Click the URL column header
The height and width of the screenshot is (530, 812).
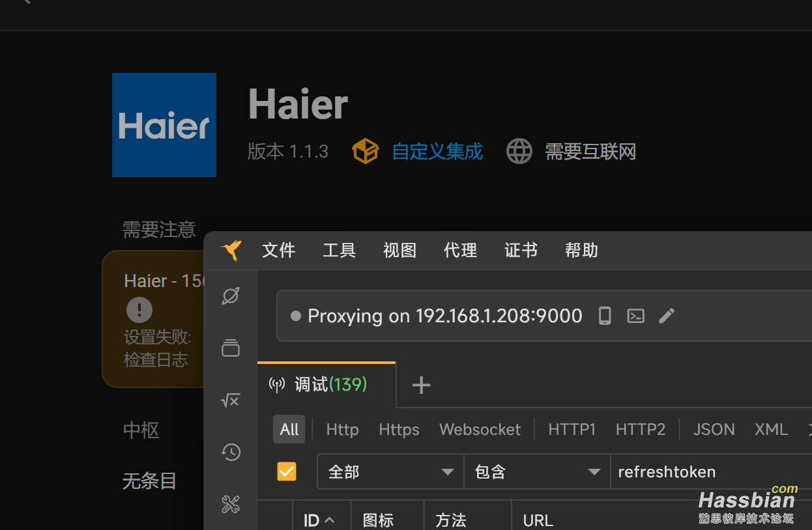pyautogui.click(x=538, y=520)
